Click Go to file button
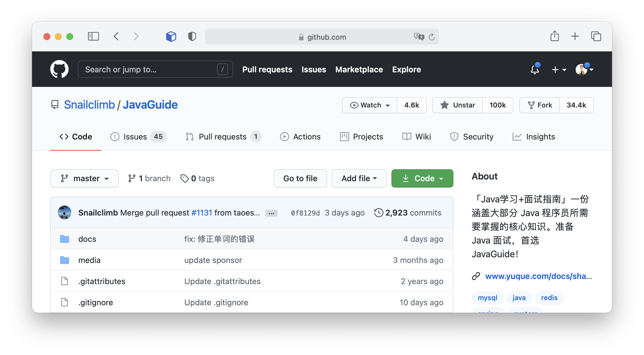 pos(300,178)
